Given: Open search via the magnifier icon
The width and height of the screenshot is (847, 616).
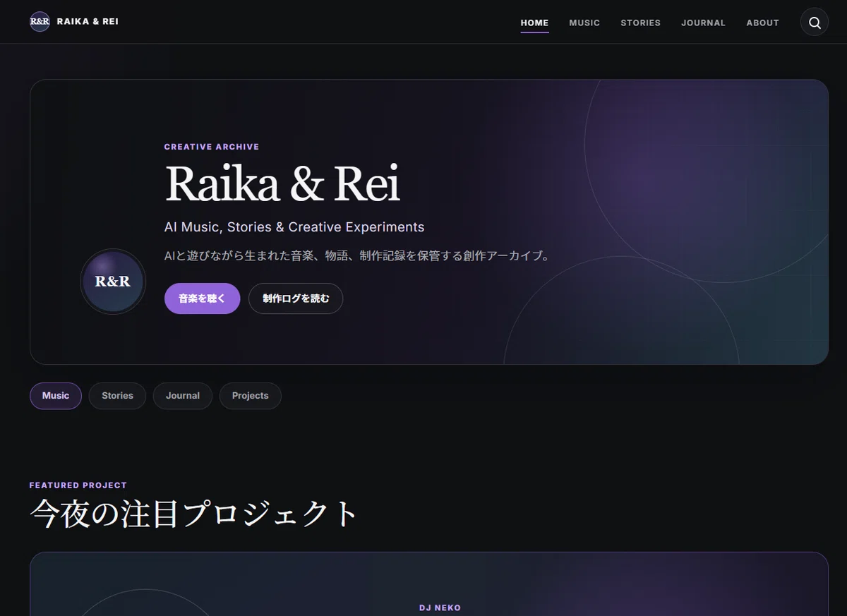Looking at the screenshot, I should point(815,22).
